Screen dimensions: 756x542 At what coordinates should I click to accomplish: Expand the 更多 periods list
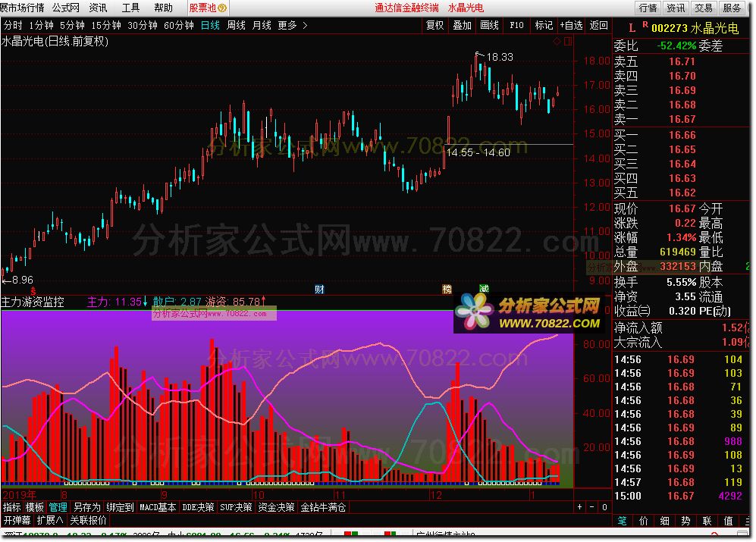(x=292, y=25)
